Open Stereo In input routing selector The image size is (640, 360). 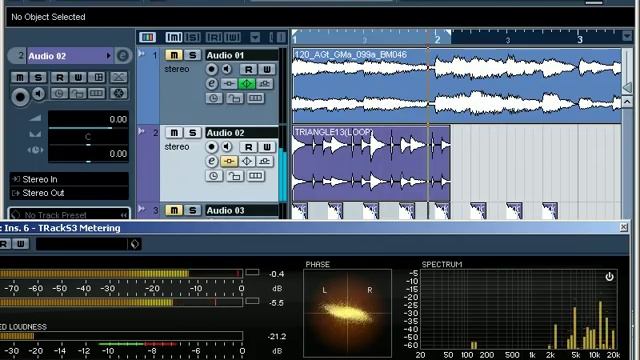(69, 179)
